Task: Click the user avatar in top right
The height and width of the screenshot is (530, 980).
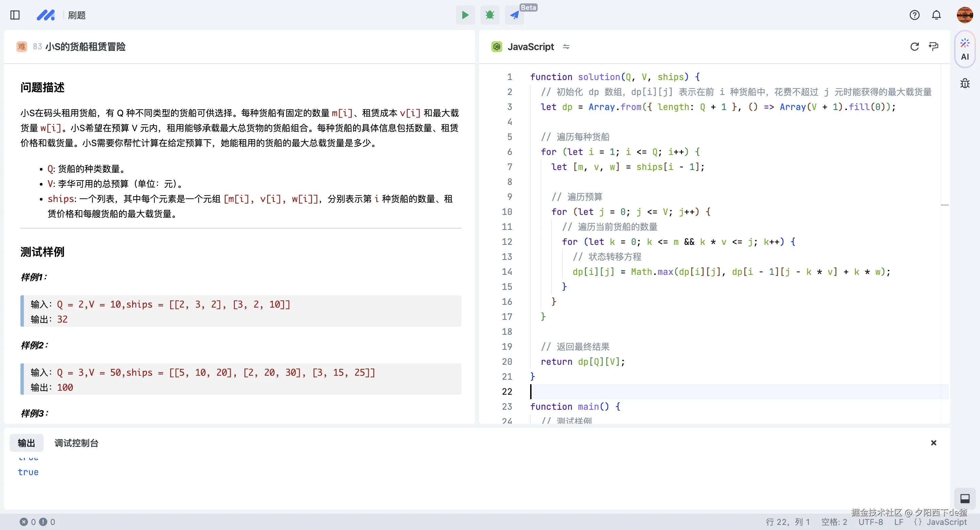Action: tap(964, 15)
